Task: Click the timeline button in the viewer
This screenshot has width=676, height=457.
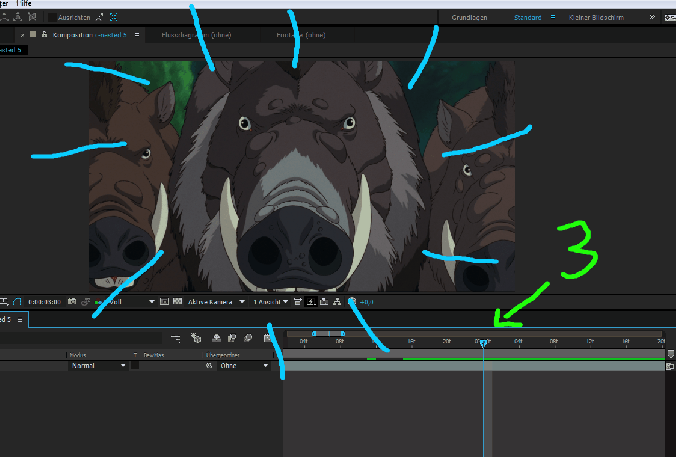Action: 324,302
